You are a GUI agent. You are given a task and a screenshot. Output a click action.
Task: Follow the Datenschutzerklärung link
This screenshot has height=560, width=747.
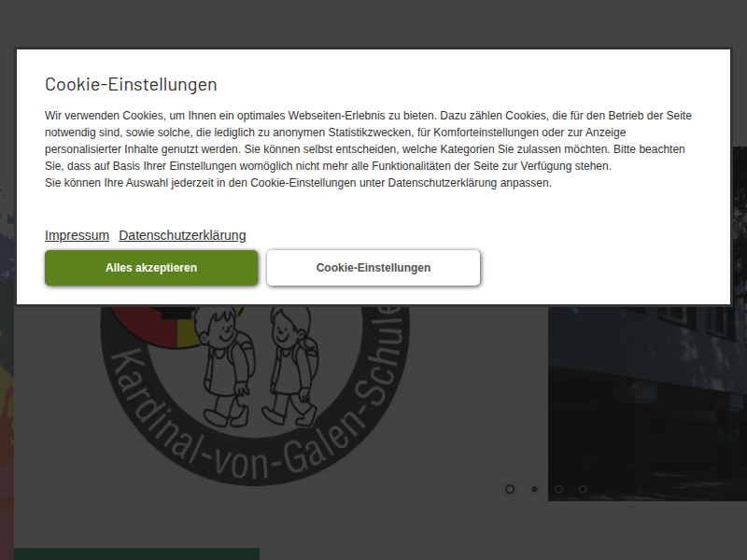182,235
